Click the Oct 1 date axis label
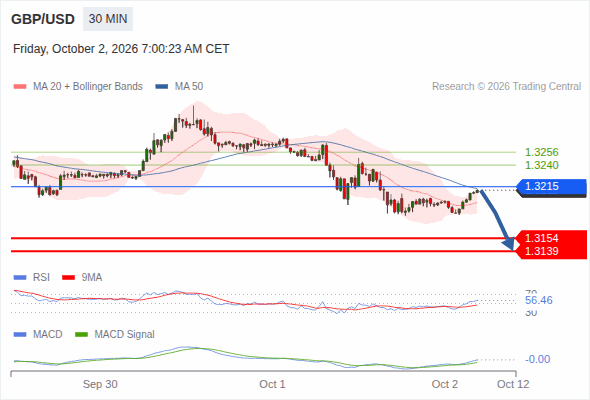Screen dimensions: 590x400 click(x=272, y=384)
